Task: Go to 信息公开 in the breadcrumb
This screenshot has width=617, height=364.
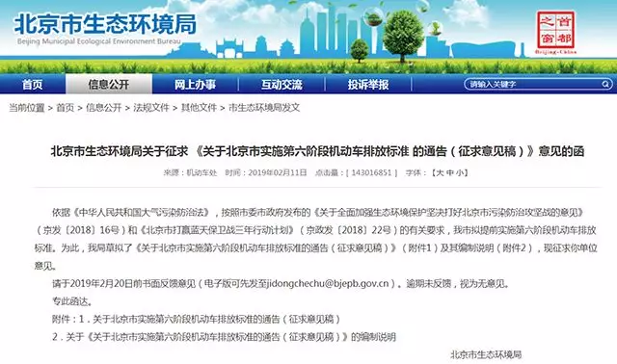Action: [x=104, y=107]
